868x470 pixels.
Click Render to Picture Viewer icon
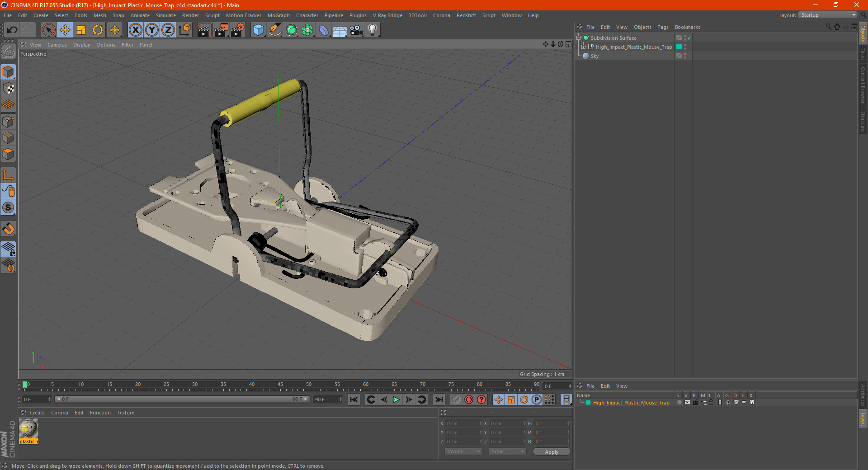(221, 30)
